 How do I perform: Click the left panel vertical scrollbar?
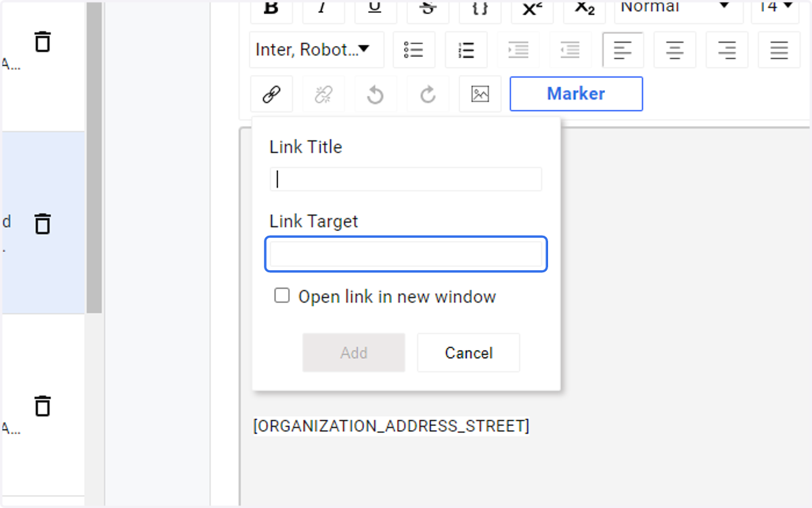(94, 157)
